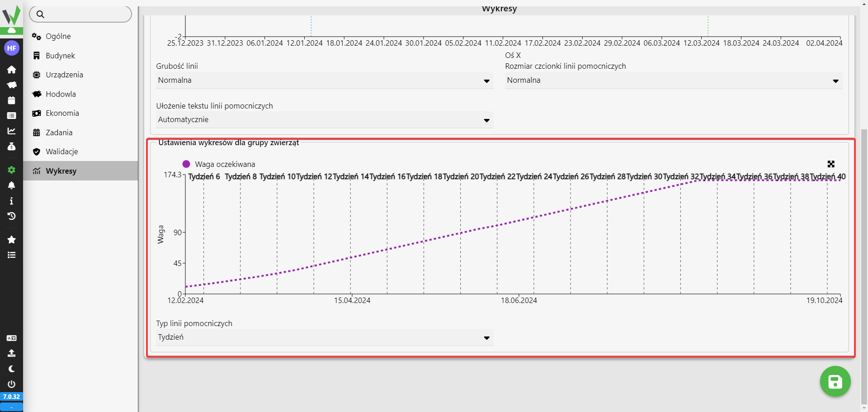Open Ułożenie tekstu linii pomocniczych dropdown

tap(324, 120)
